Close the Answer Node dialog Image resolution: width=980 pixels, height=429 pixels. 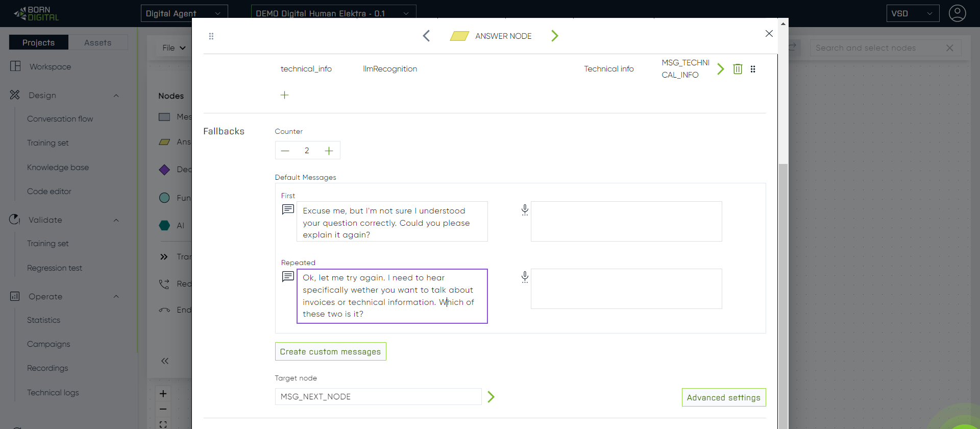pyautogui.click(x=769, y=34)
